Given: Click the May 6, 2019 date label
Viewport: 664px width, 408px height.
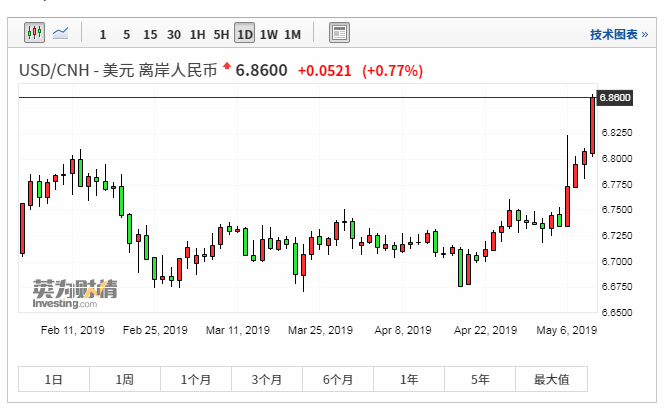Looking at the screenshot, I should [x=567, y=330].
